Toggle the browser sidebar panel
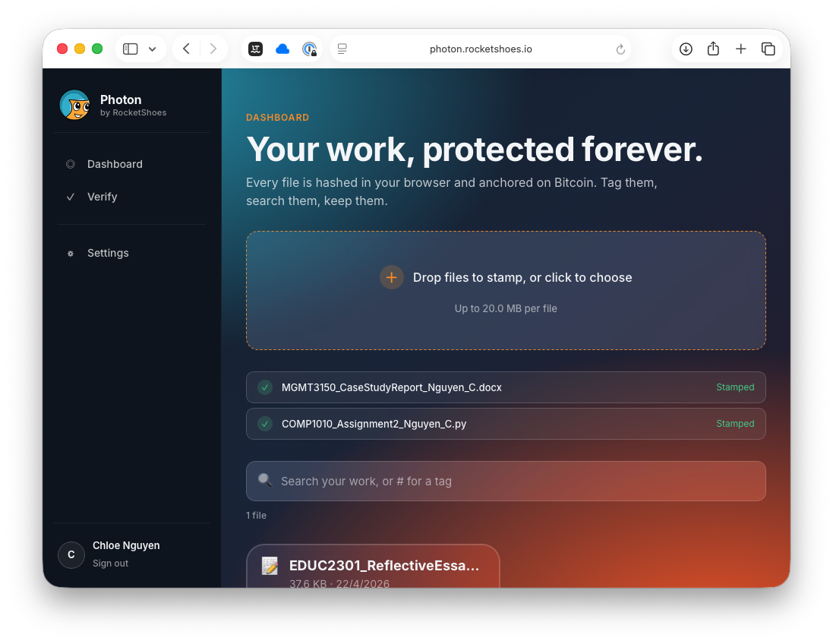 (131, 49)
